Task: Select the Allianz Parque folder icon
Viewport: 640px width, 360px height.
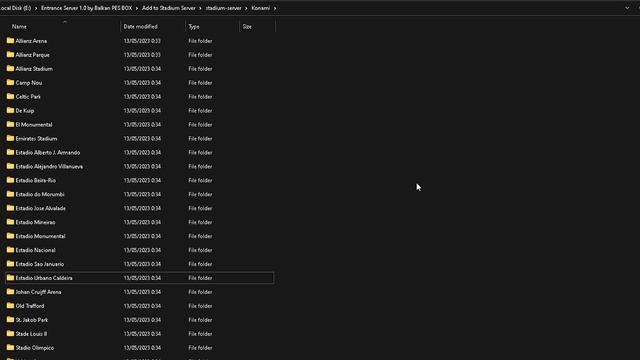Action: (x=10, y=55)
